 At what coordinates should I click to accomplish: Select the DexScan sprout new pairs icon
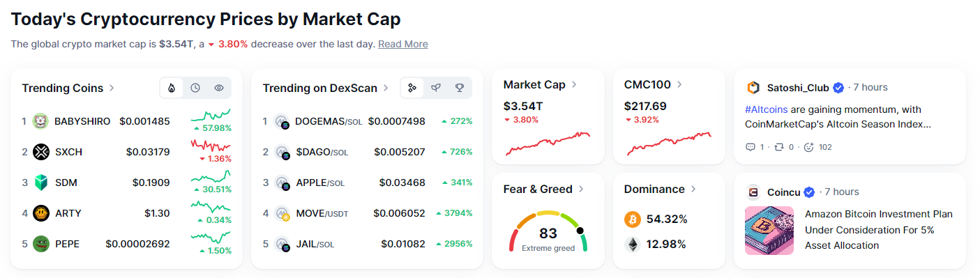(x=436, y=88)
